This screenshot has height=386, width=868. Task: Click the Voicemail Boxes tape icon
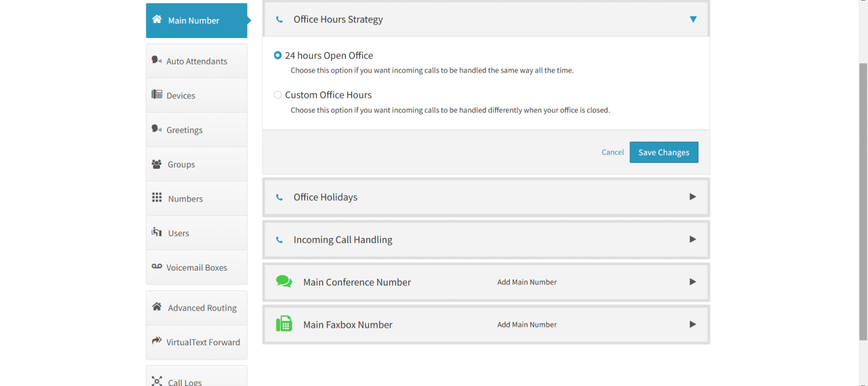(x=157, y=267)
